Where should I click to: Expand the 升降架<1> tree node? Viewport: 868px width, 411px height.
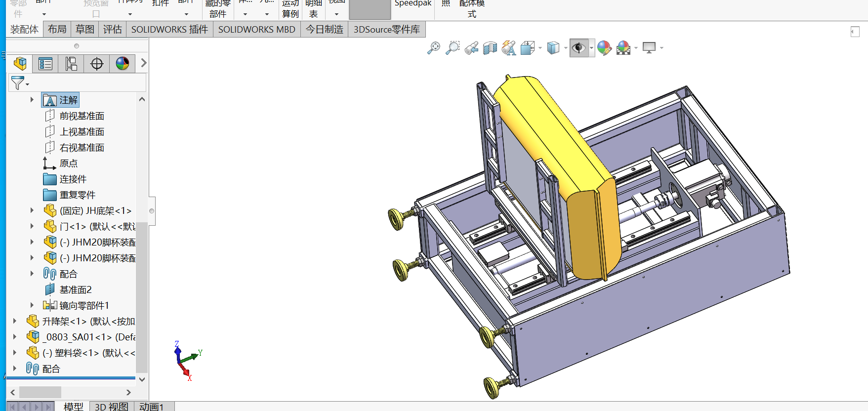point(15,321)
